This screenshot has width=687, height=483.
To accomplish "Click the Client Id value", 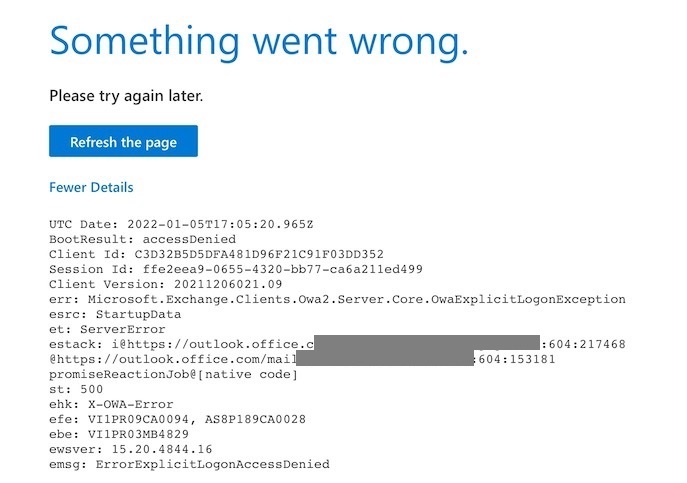I will (259, 254).
